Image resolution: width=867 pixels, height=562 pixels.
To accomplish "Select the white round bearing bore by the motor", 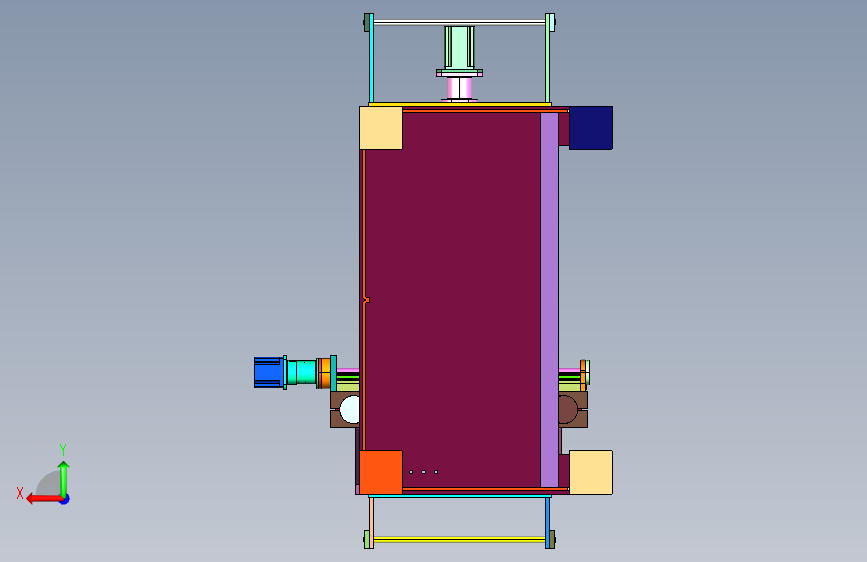I will coord(349,409).
